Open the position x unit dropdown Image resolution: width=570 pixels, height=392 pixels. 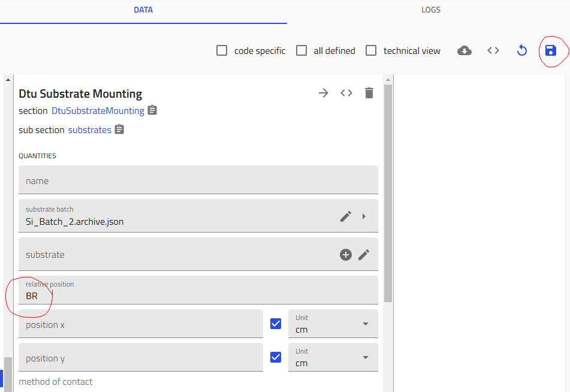click(x=333, y=324)
